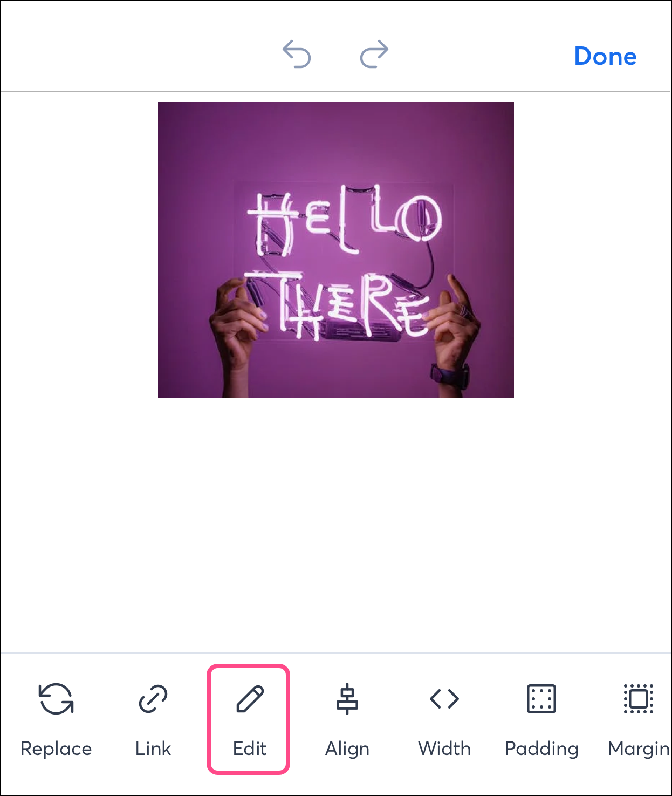672x796 pixels.
Task: Click the blank canvas below the image
Action: pyautogui.click(x=335, y=523)
